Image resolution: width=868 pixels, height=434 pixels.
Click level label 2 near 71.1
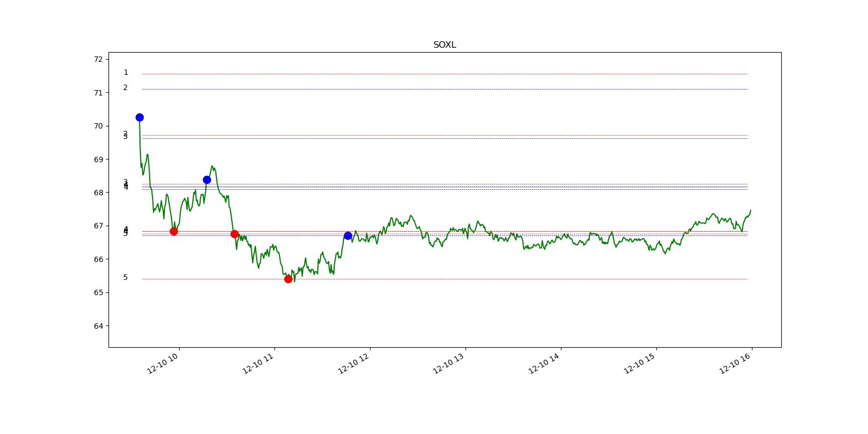pos(126,87)
